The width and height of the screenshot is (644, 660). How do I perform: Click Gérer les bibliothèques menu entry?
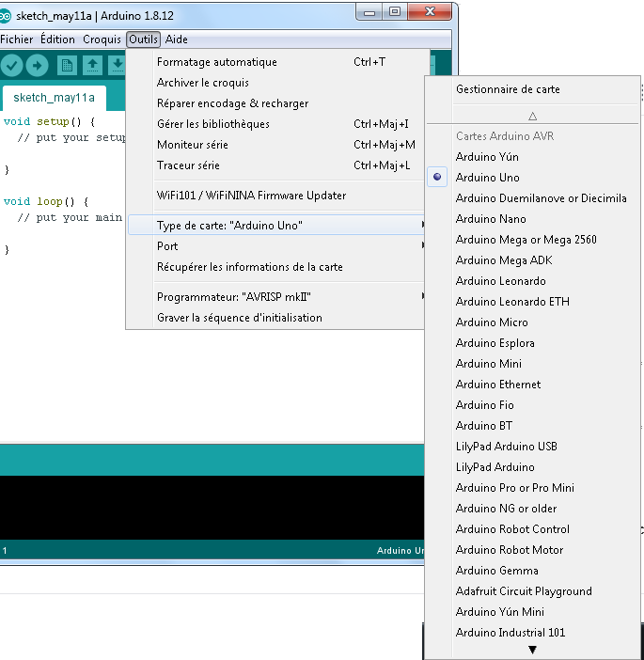[213, 124]
